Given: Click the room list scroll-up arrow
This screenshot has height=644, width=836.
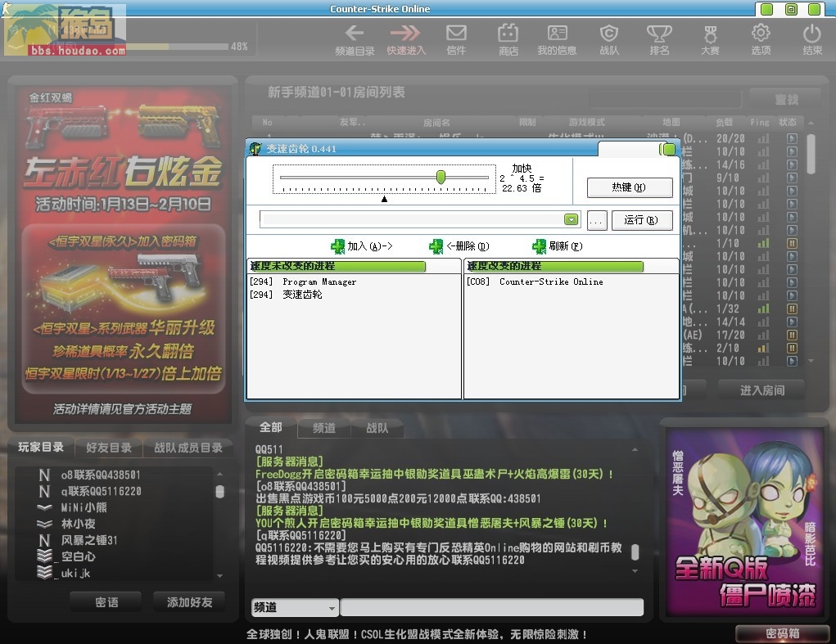Looking at the screenshot, I should pyautogui.click(x=811, y=123).
